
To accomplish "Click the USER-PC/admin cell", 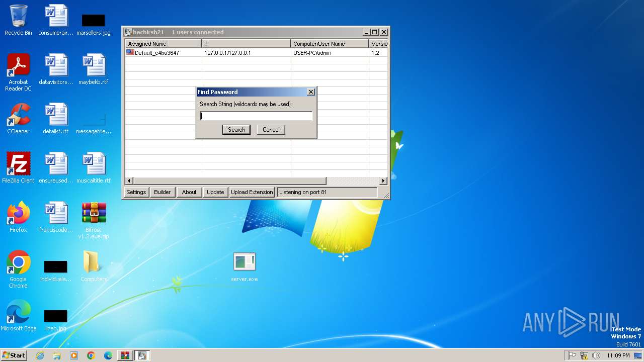I will (312, 53).
